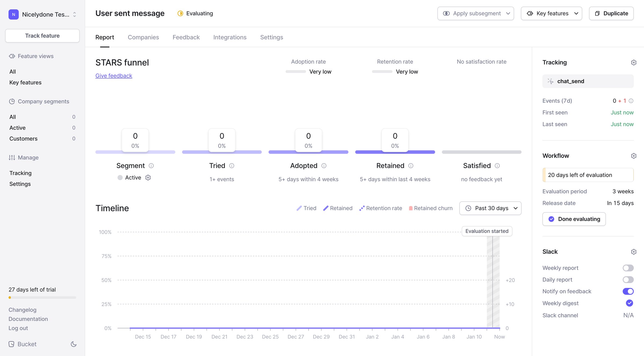Toggle the Tried legend series

pyautogui.click(x=306, y=208)
